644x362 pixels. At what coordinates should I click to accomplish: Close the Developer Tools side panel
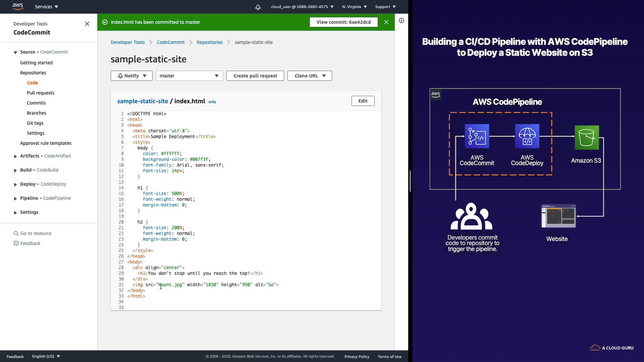(x=87, y=24)
